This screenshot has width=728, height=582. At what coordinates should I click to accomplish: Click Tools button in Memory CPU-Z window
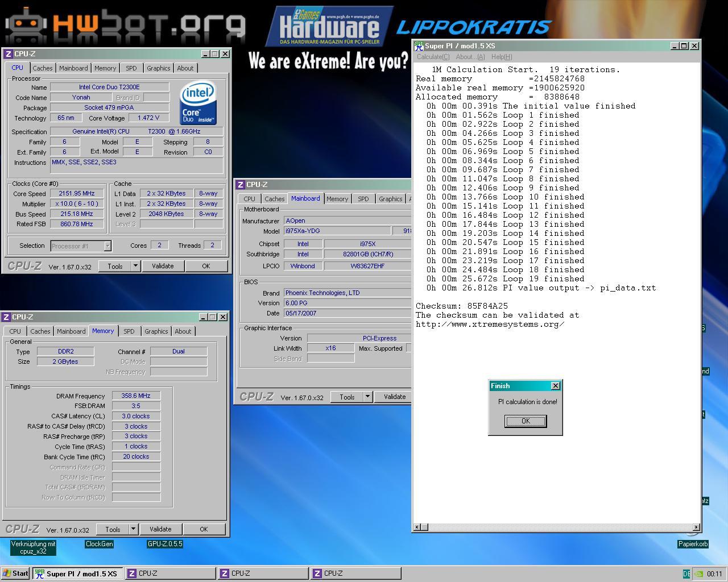tap(113, 529)
